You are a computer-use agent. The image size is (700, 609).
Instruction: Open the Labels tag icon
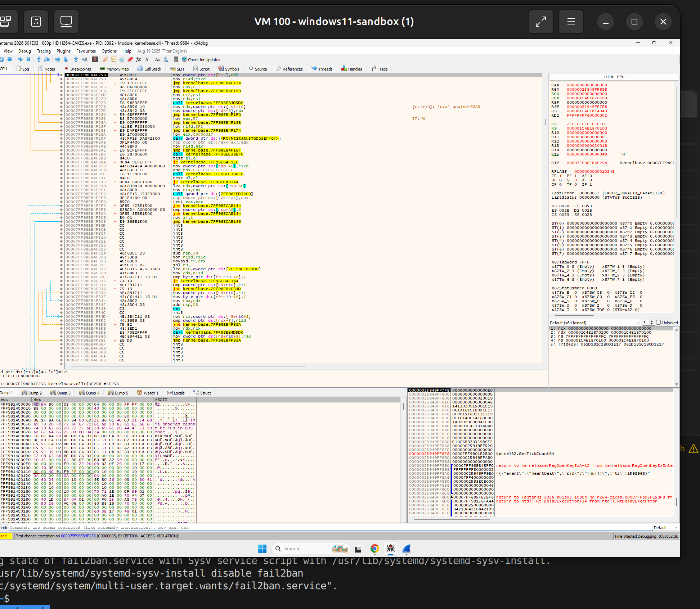122,59
